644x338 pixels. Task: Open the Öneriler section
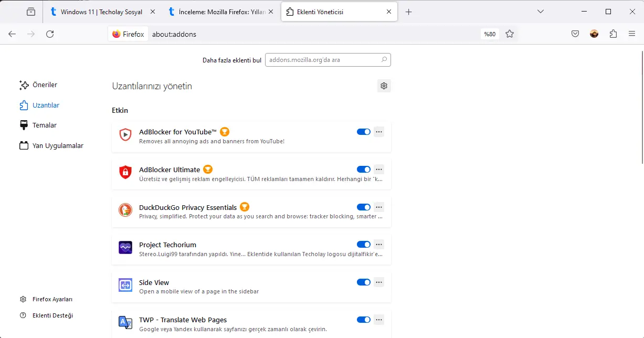click(x=38, y=85)
